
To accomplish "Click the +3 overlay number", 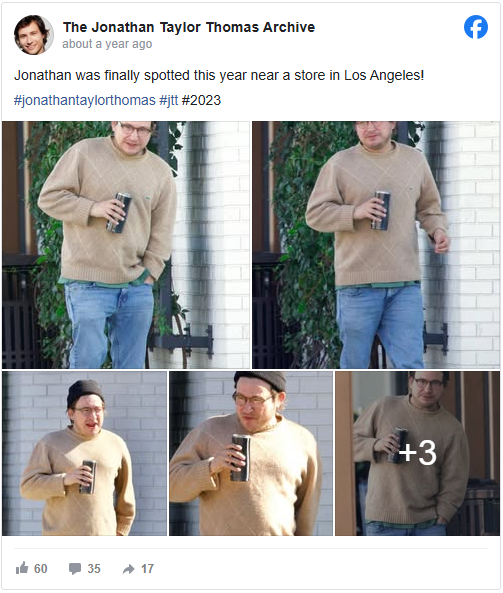I will click(x=418, y=452).
